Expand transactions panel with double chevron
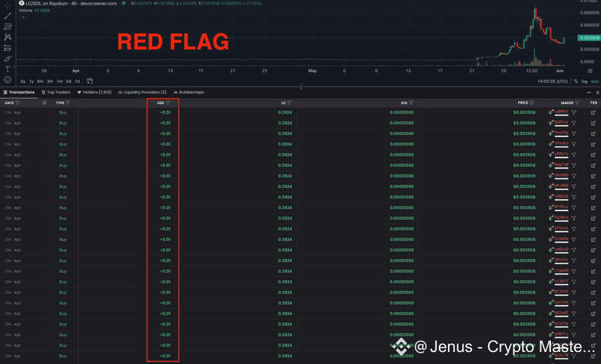Viewport: 601px width, 364px height. click(598, 92)
